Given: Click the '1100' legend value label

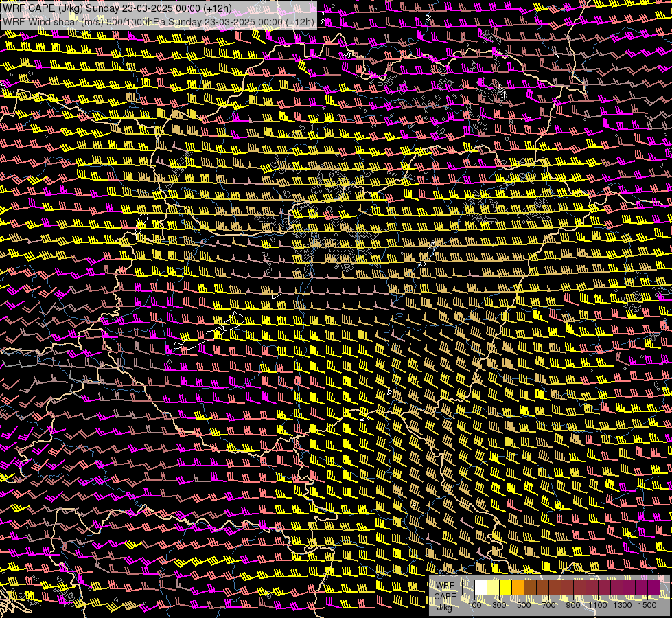Looking at the screenshot, I should coord(597,605).
